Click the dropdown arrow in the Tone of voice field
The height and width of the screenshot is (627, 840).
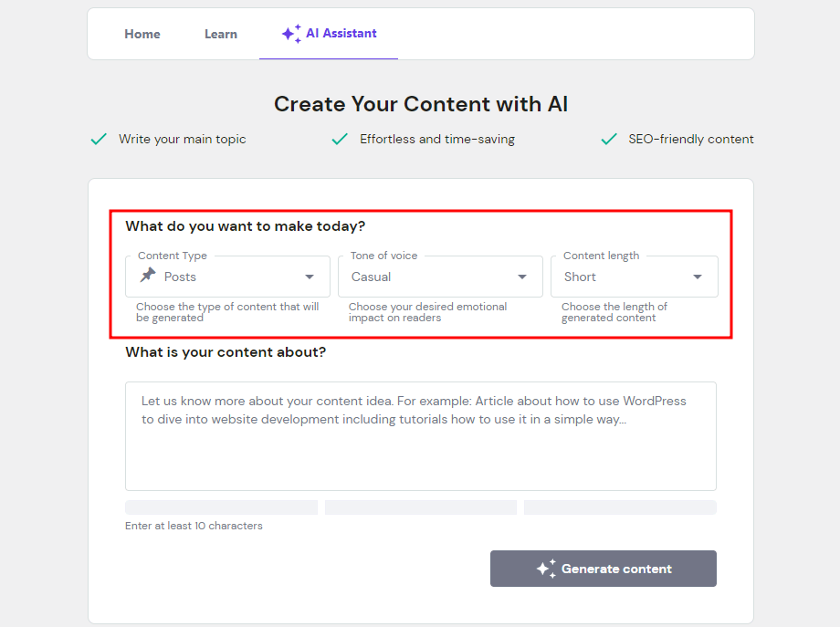(x=520, y=277)
